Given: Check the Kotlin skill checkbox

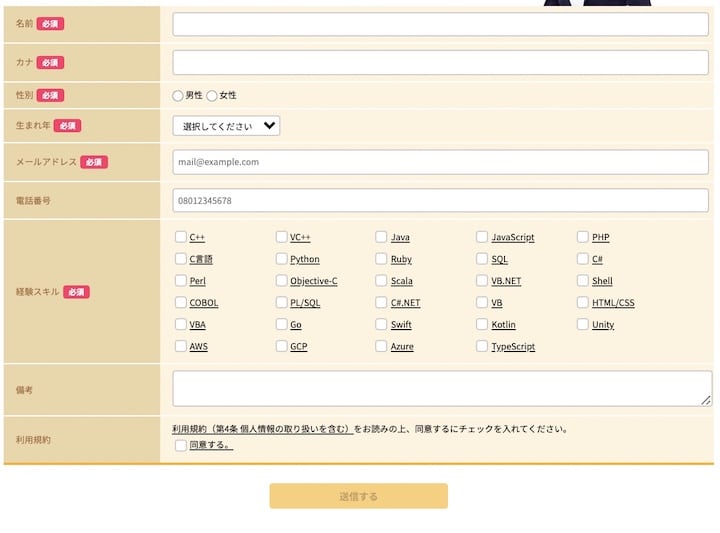Looking at the screenshot, I should click(x=483, y=324).
